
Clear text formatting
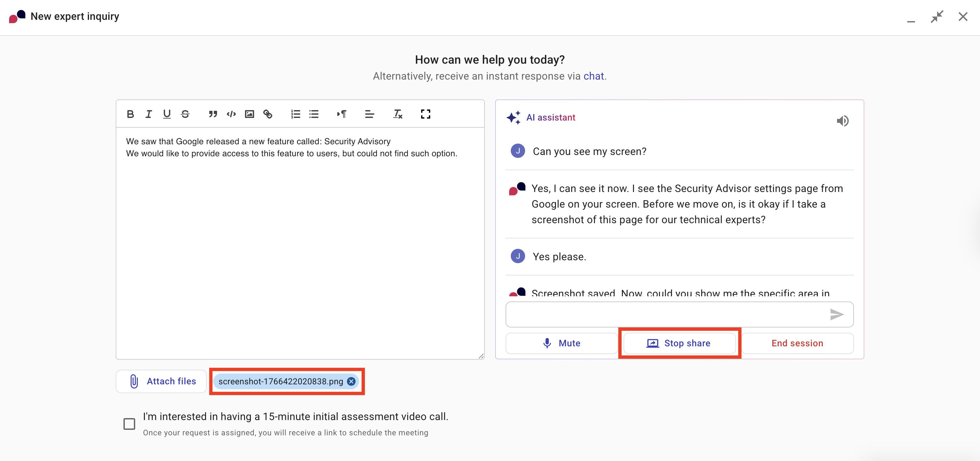click(x=397, y=114)
